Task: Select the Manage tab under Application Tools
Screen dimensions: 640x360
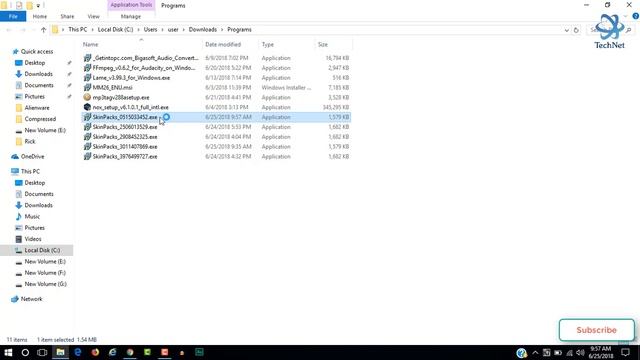Action: 131,16
